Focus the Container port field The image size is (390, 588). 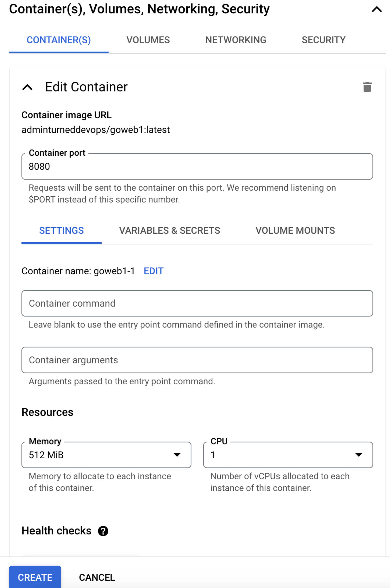[x=197, y=166]
